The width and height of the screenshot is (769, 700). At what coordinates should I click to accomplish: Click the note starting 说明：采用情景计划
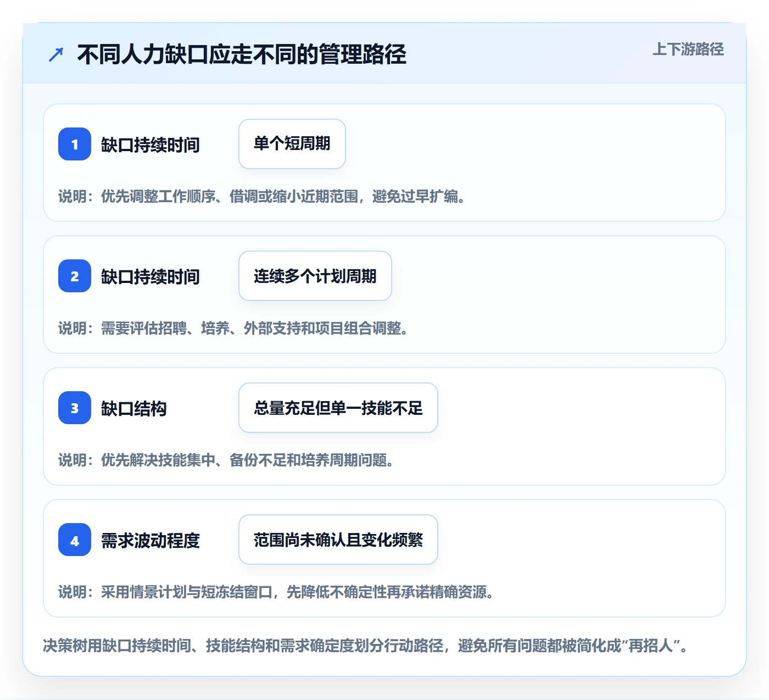(276, 592)
